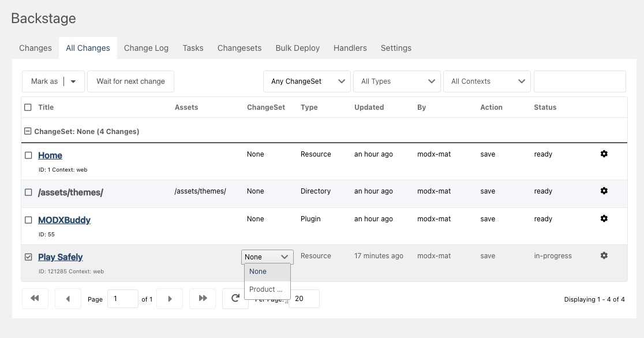Open gear actions menu for Play Safely row
The image size is (644, 338).
604,255
